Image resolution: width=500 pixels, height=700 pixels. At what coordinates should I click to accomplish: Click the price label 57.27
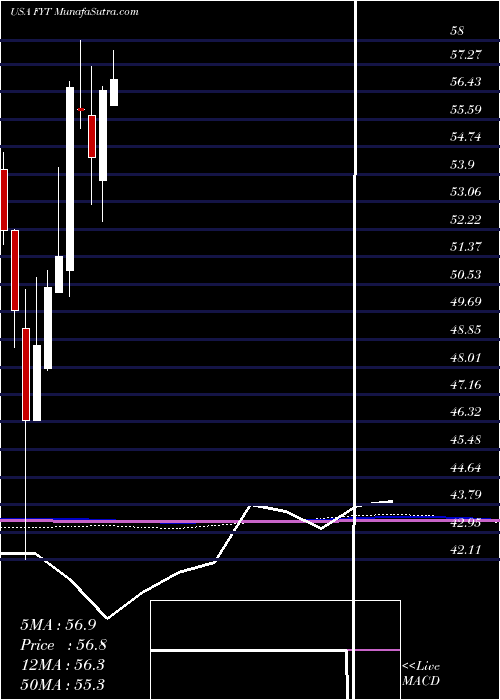click(466, 55)
